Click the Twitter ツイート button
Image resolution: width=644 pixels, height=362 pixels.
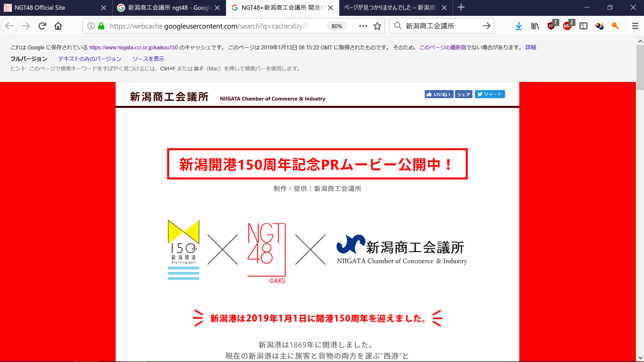pyautogui.click(x=490, y=94)
